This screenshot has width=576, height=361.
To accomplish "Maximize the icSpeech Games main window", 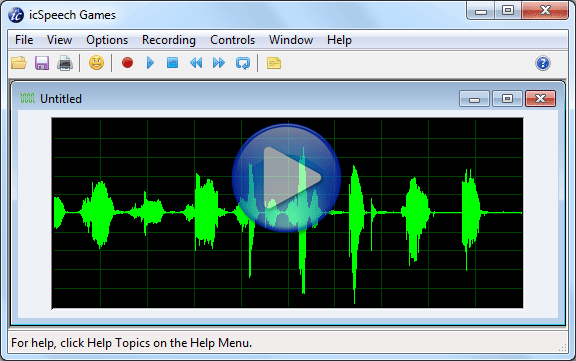I will pyautogui.click(x=508, y=11).
